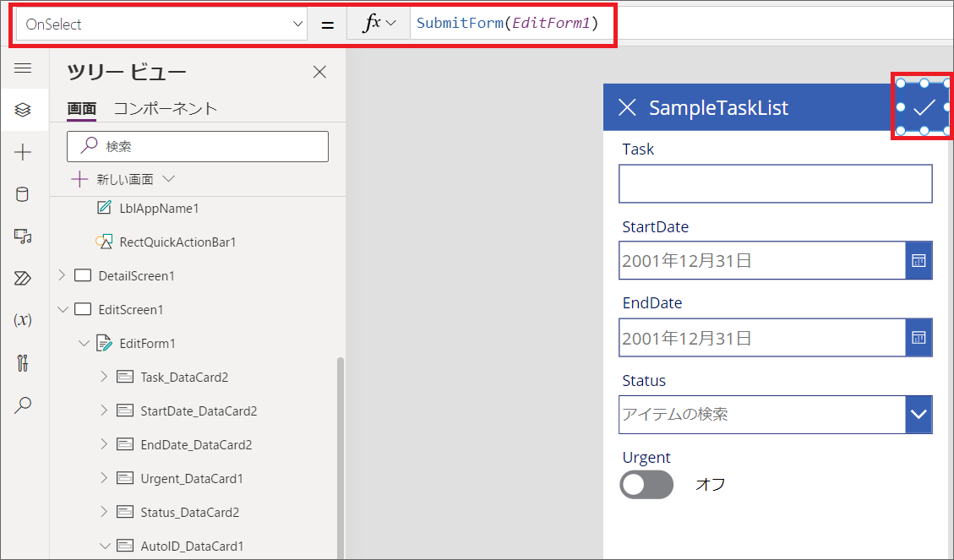Click the EndDate calendar picker icon
This screenshot has width=954, height=560.
919,337
